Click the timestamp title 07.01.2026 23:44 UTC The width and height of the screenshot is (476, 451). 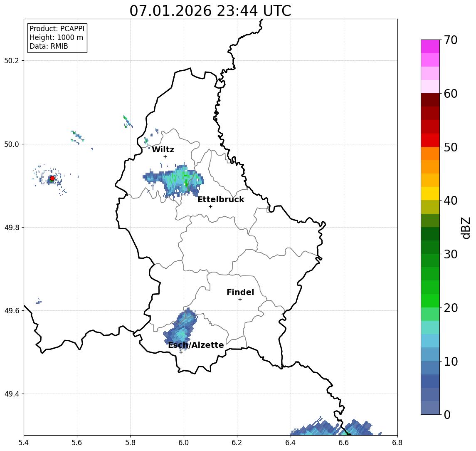click(210, 11)
